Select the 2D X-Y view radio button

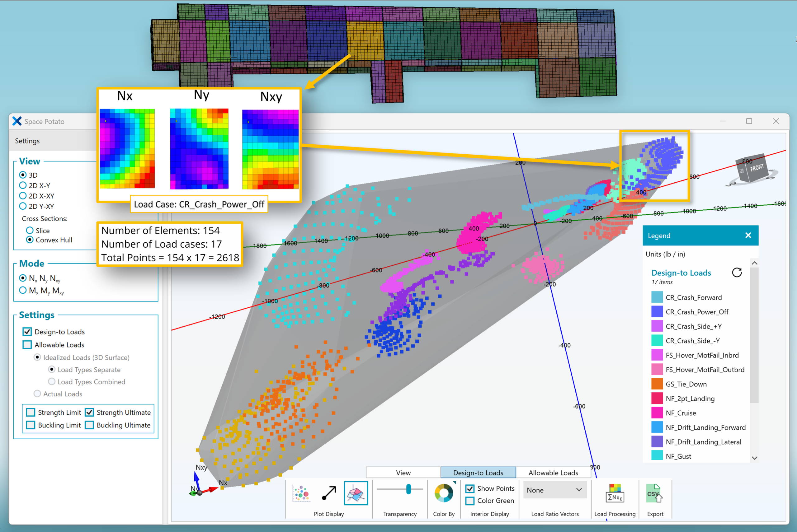(23, 186)
